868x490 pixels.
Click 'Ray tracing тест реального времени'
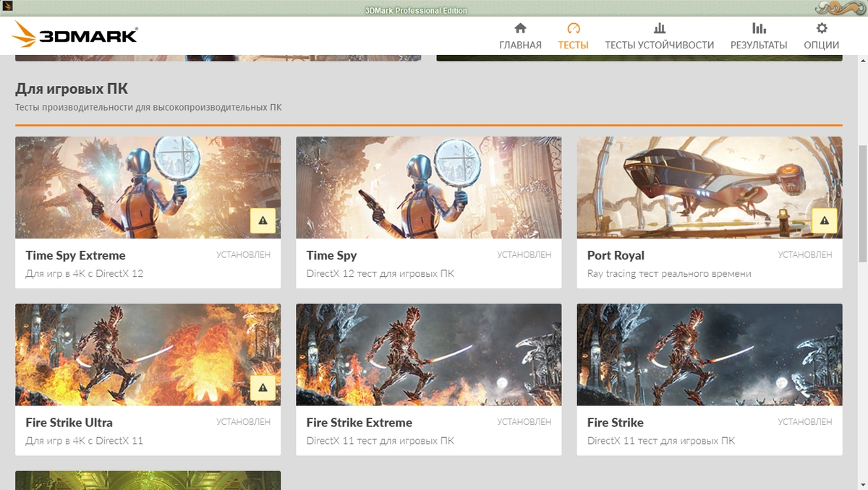(x=669, y=274)
